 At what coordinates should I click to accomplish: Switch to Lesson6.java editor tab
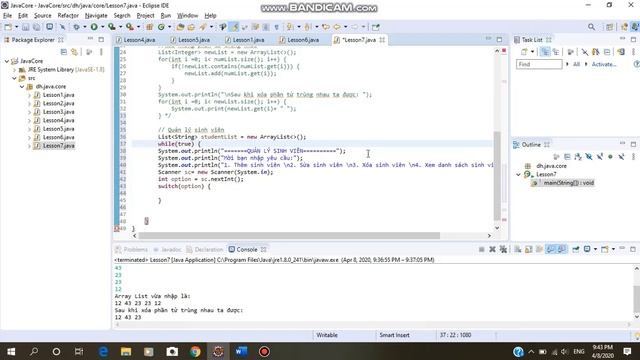pos(299,40)
